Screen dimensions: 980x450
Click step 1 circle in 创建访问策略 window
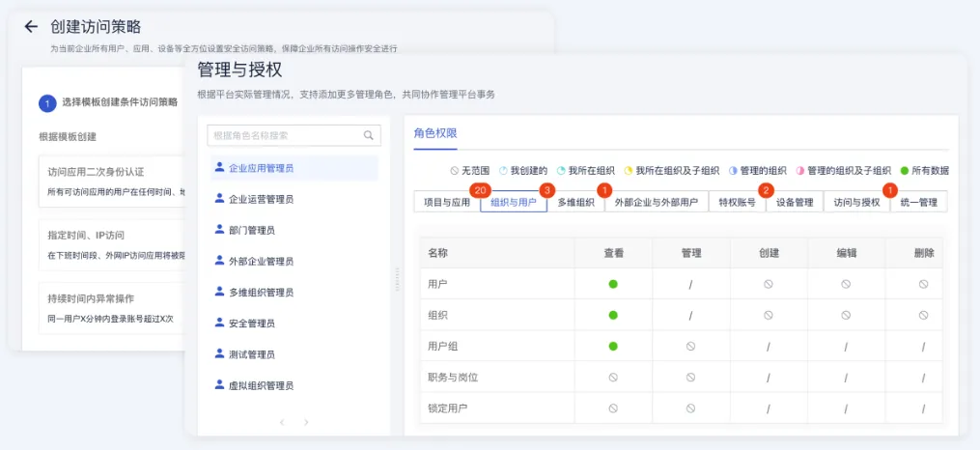click(48, 102)
